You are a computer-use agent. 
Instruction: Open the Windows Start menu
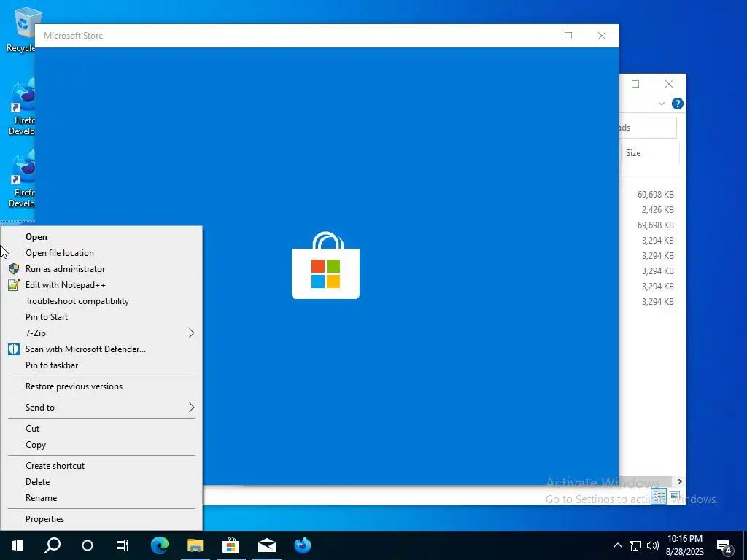18,545
